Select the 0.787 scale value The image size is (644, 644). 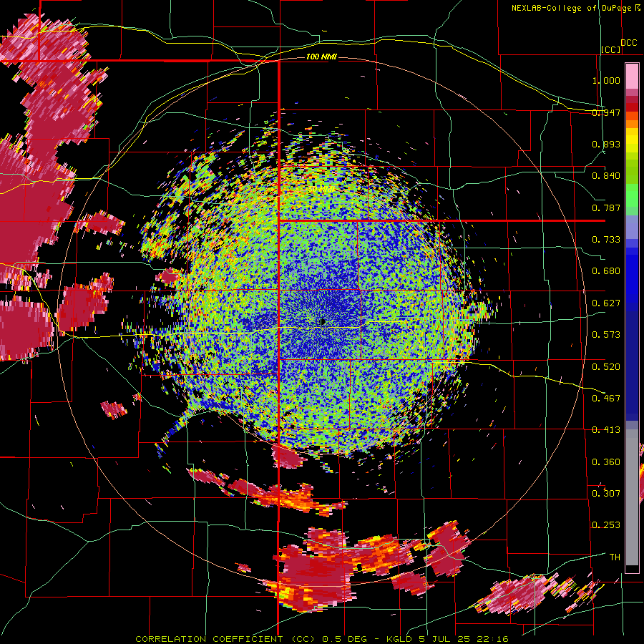pos(606,208)
